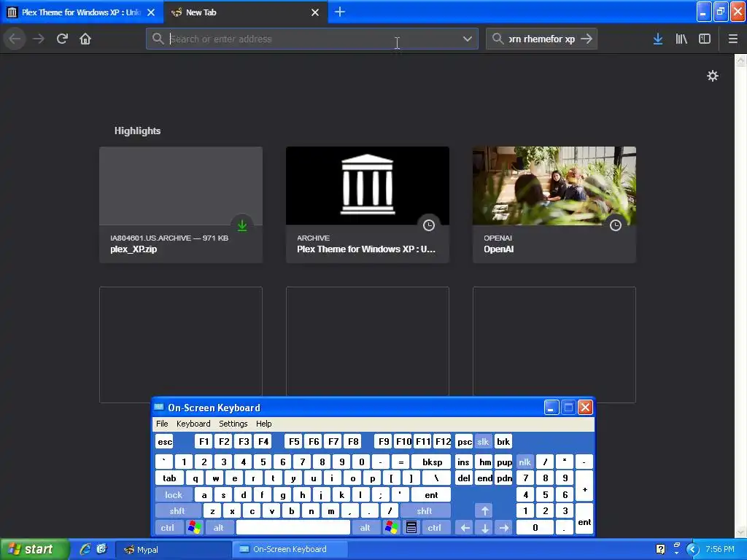
Task: Click the del key
Action: click(x=463, y=478)
